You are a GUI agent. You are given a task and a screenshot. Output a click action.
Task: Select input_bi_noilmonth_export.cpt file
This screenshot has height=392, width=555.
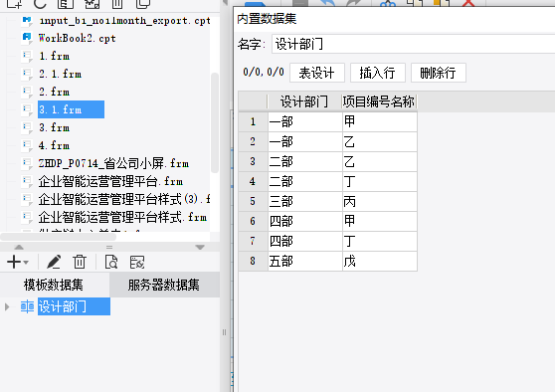pyautogui.click(x=124, y=21)
